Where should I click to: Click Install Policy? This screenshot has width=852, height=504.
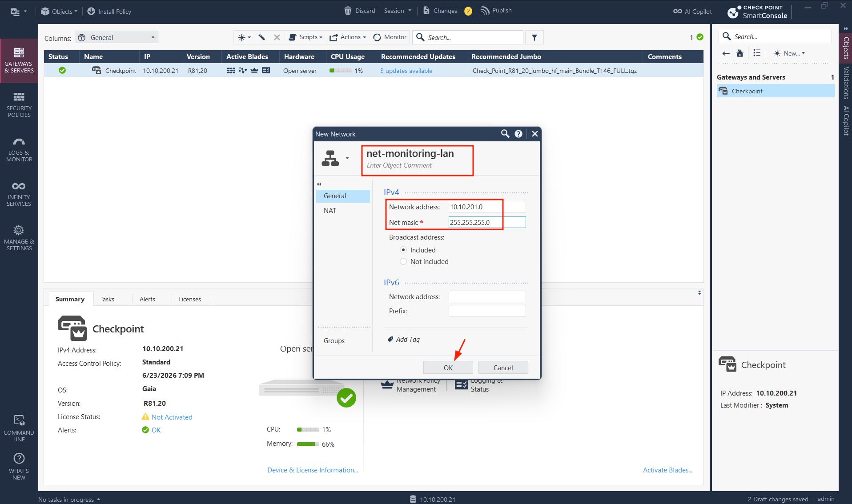coord(109,12)
